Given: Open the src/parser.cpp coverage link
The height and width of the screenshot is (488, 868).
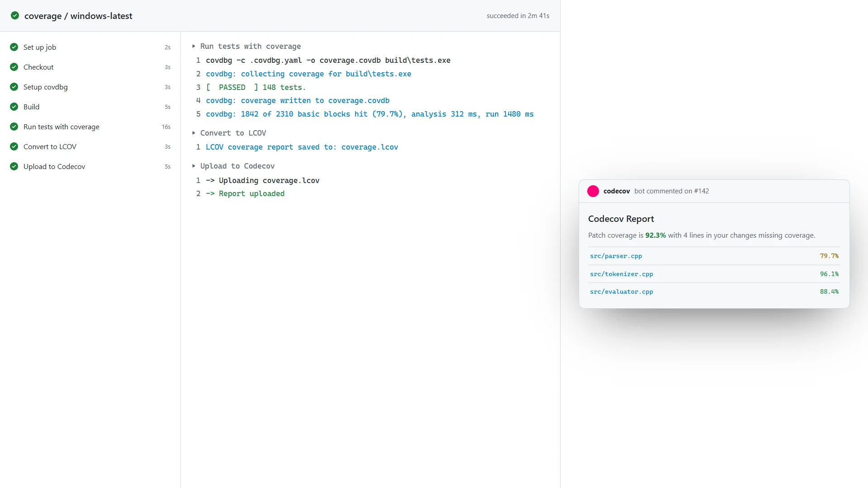Looking at the screenshot, I should point(616,256).
